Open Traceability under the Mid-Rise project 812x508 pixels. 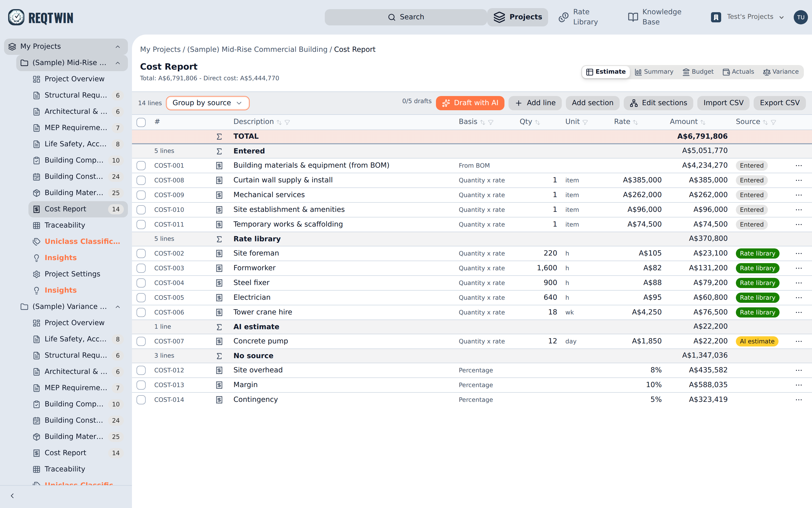[78, 225]
